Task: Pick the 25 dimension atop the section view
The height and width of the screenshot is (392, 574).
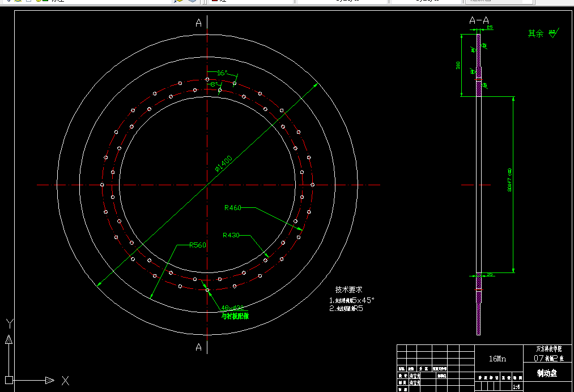Action: (490, 27)
